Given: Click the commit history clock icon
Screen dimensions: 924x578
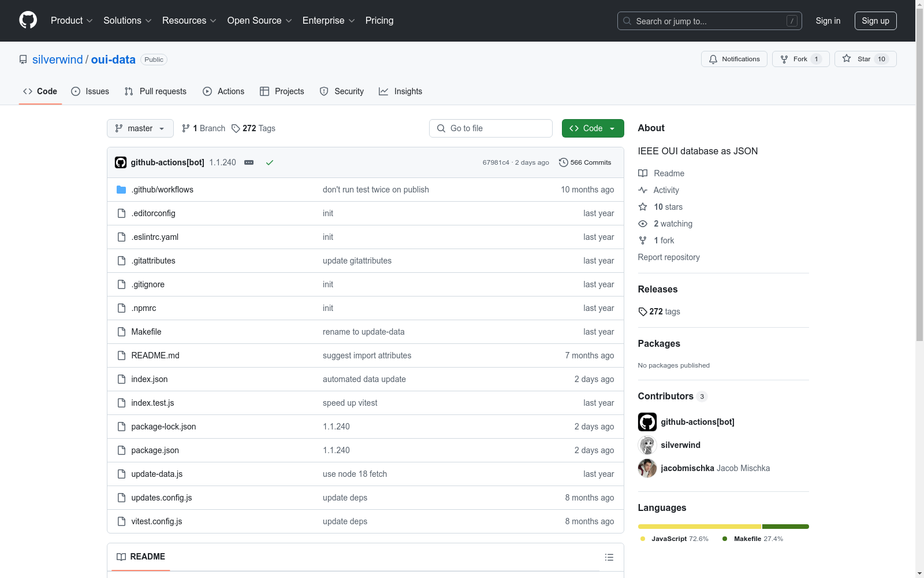Looking at the screenshot, I should pos(563,162).
